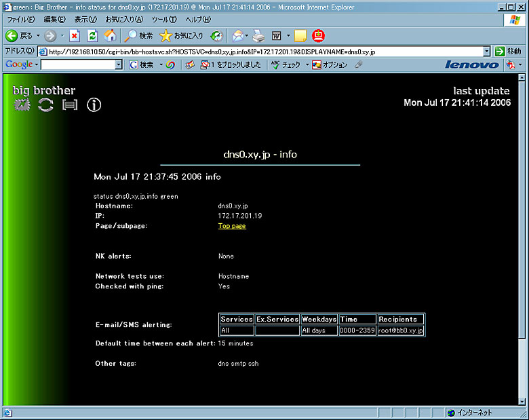529x420 pixels.
Task: Open the Big Brother notes list icon
Action: [x=70, y=104]
